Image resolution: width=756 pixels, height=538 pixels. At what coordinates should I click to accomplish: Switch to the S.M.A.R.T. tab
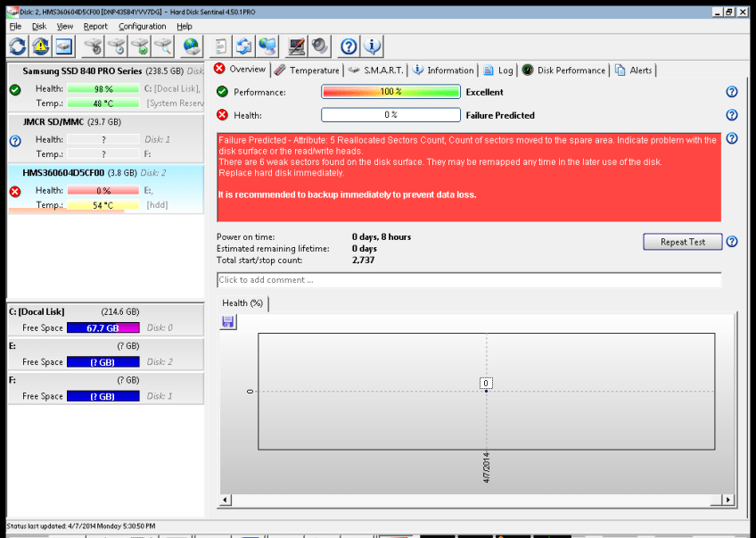[376, 70]
